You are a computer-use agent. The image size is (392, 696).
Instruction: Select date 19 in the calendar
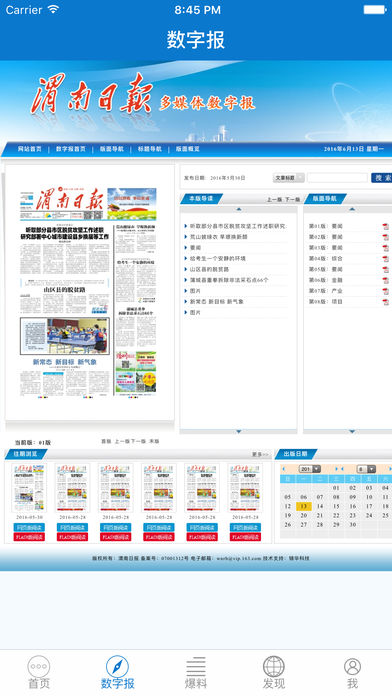click(x=288, y=516)
